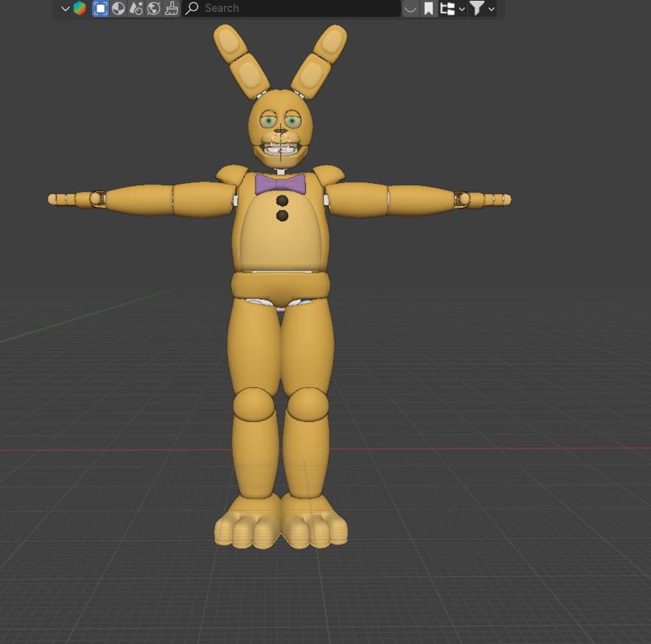Open the editor type dropdown chevron
Viewport: 651px width, 644px height.
tap(65, 8)
